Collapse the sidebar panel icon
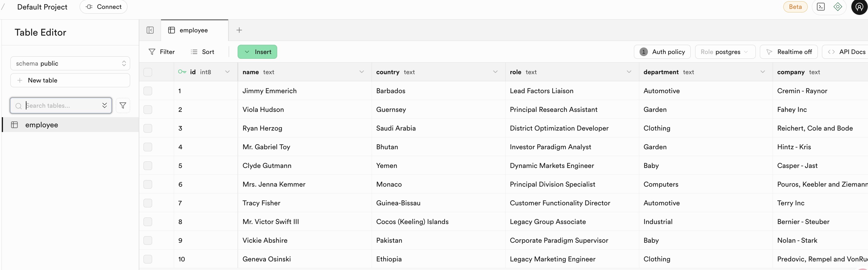 click(150, 30)
